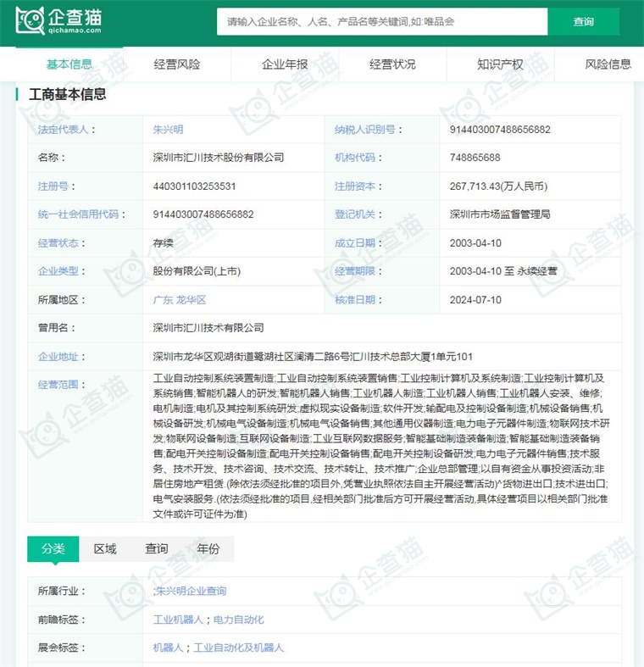Click the 工业机器人 forward-looking tag

point(178,620)
